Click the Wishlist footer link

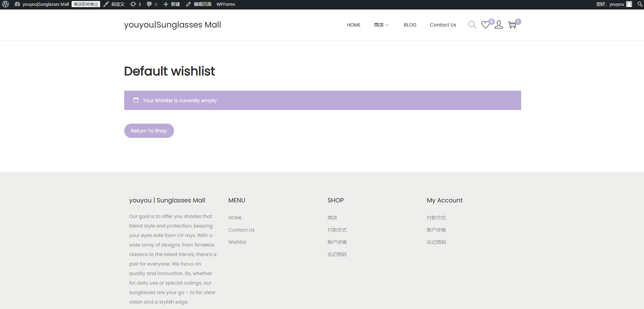tap(237, 242)
